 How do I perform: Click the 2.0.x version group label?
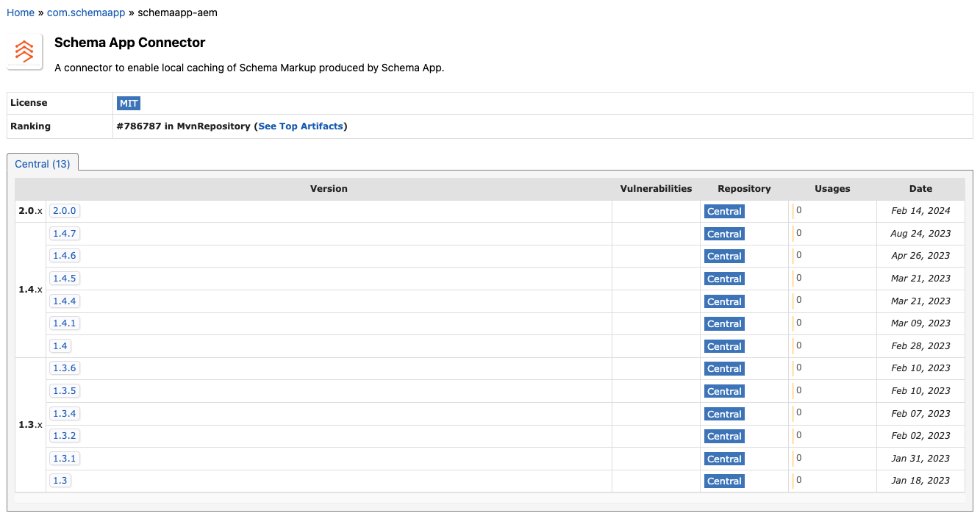(30, 211)
